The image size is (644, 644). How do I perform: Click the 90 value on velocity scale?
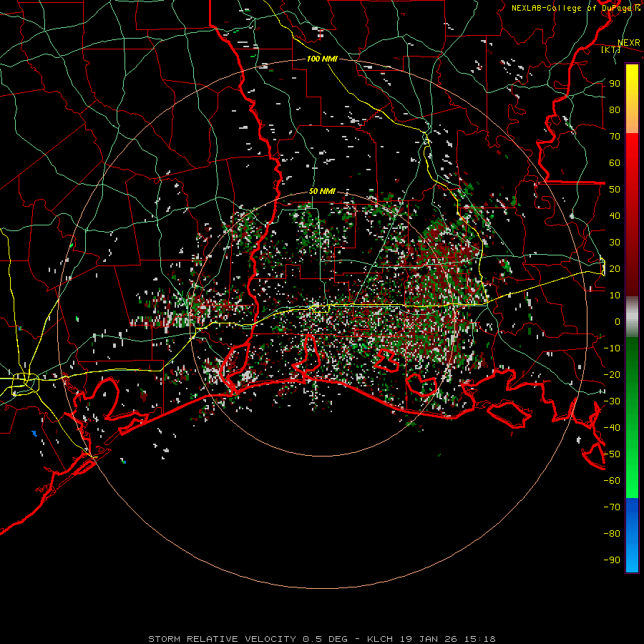(615, 84)
